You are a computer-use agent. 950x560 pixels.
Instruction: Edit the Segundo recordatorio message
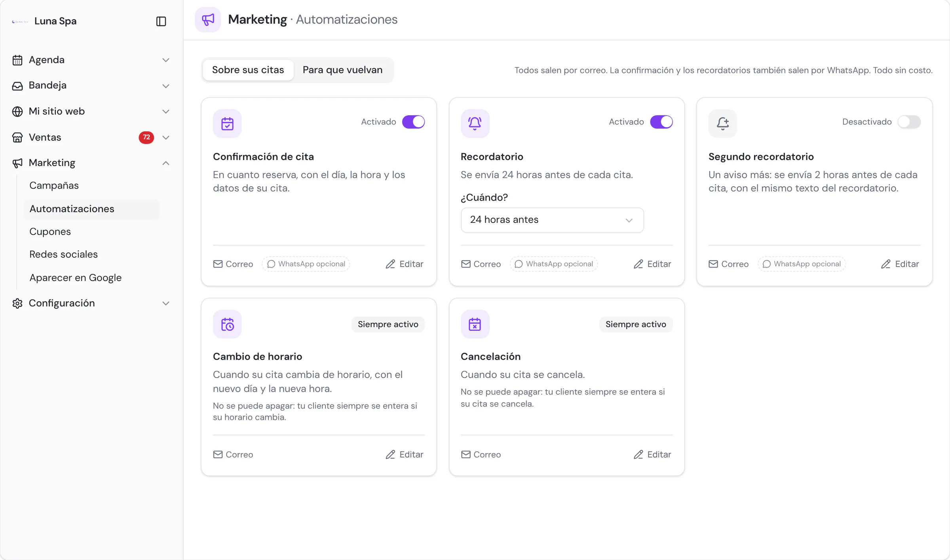click(900, 264)
